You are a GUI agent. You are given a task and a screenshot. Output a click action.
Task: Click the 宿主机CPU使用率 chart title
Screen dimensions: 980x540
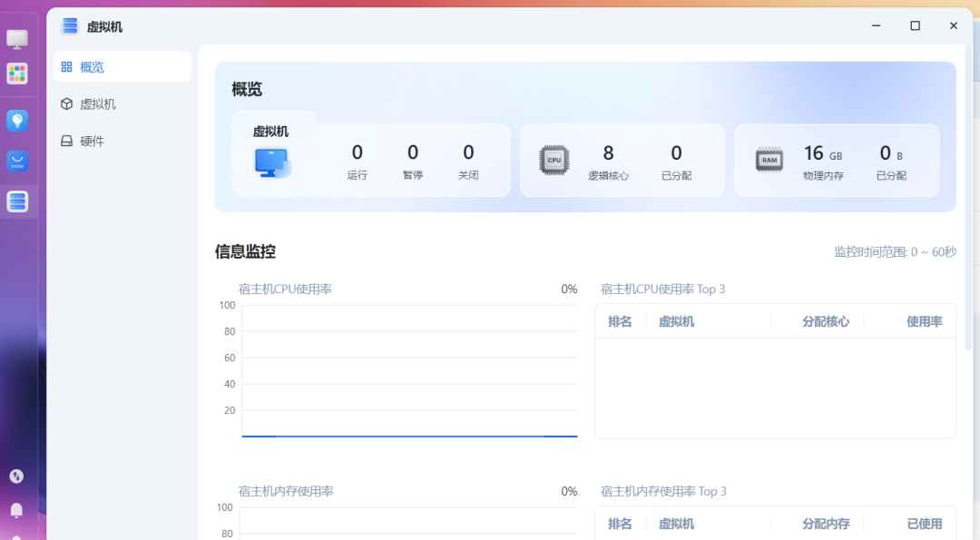coord(285,289)
